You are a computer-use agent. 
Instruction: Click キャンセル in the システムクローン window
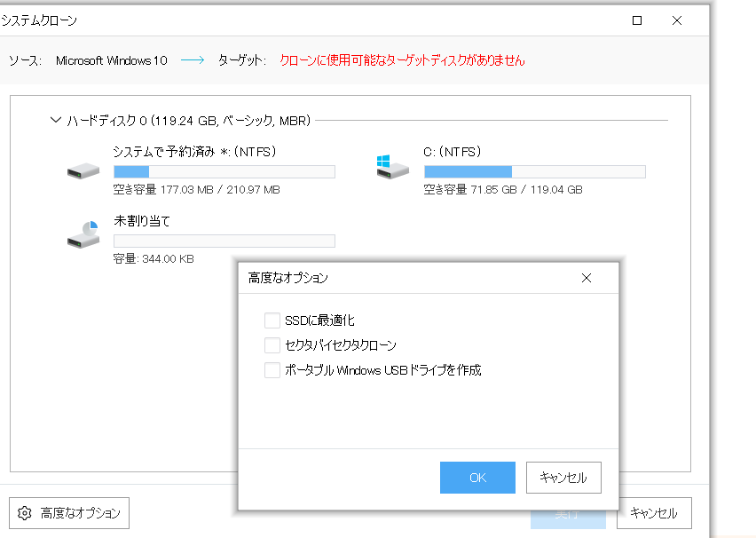coord(654,513)
